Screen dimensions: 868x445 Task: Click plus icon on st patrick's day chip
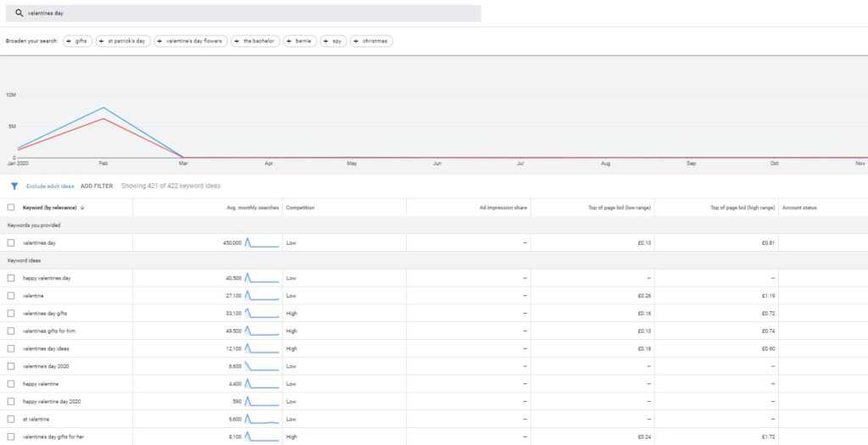point(102,42)
